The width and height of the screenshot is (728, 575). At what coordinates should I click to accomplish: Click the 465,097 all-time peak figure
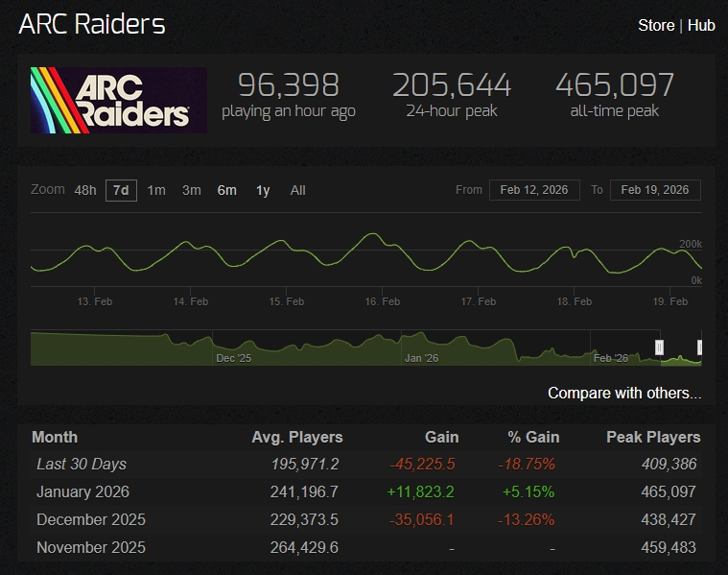(x=615, y=85)
